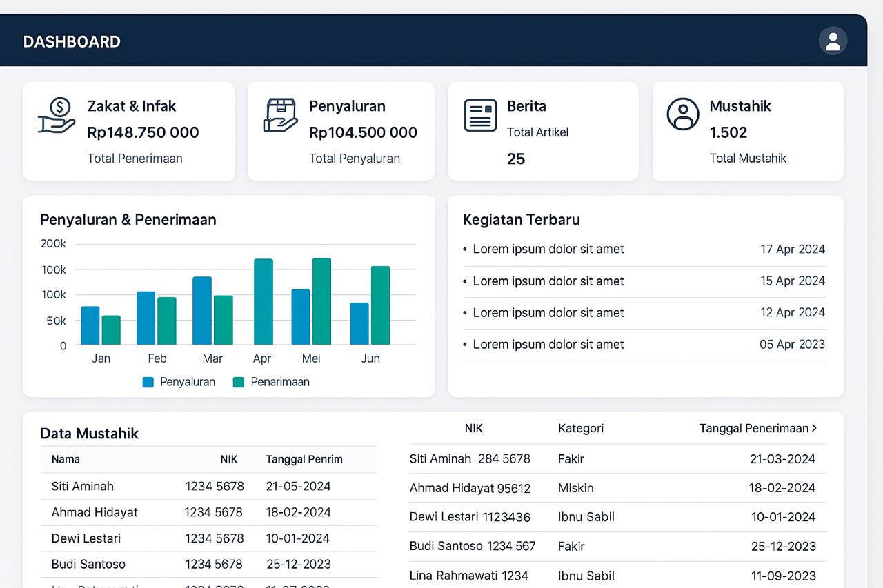Toggle the Penarimaan green legend swatch
883x588 pixels.
tap(239, 382)
